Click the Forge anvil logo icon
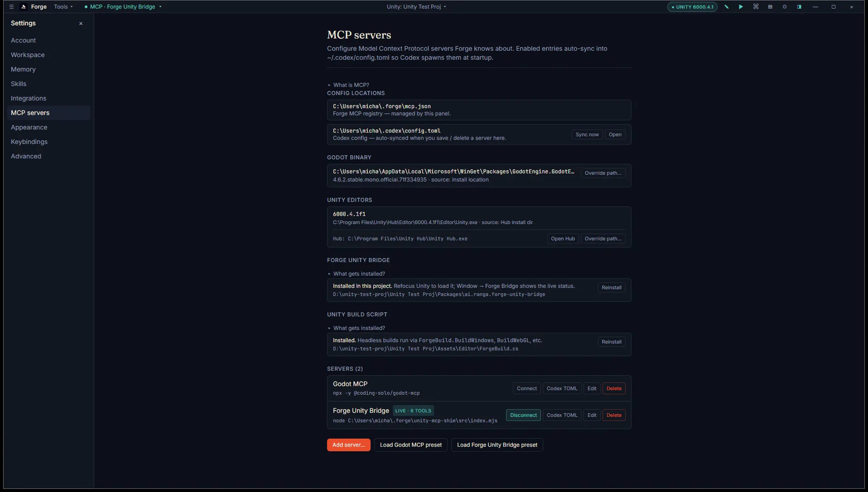Viewport: 868px width, 492px height. [x=24, y=7]
